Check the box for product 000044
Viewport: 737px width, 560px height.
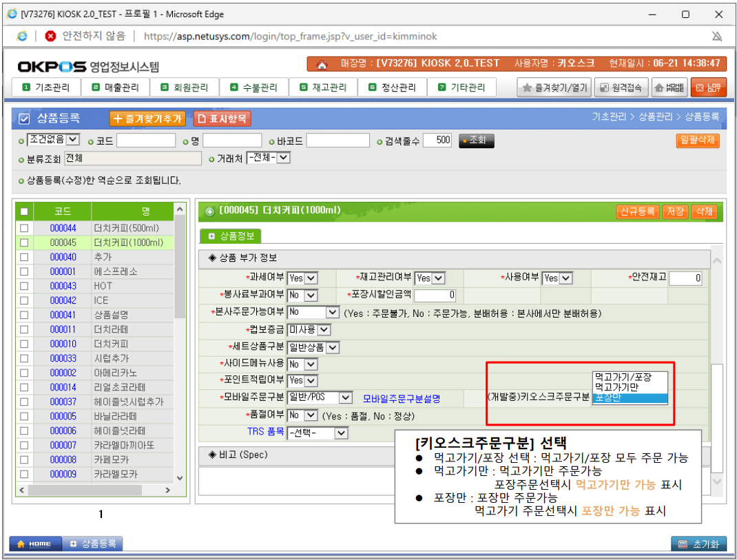[x=25, y=228]
